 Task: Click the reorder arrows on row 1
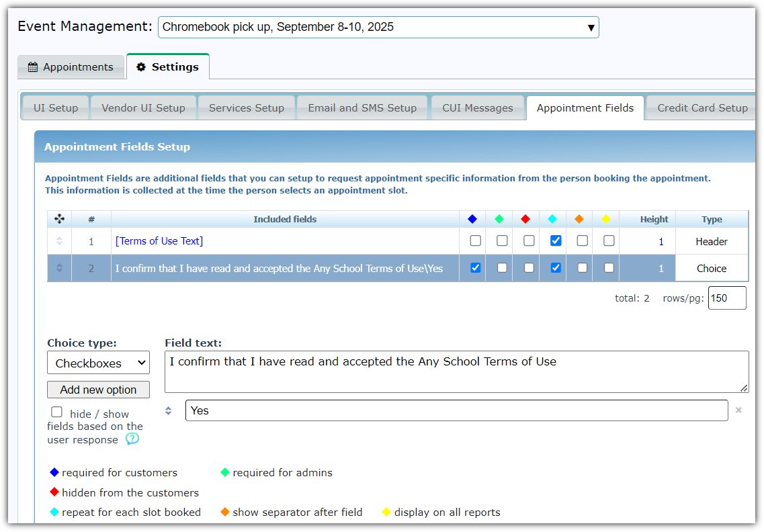59,241
